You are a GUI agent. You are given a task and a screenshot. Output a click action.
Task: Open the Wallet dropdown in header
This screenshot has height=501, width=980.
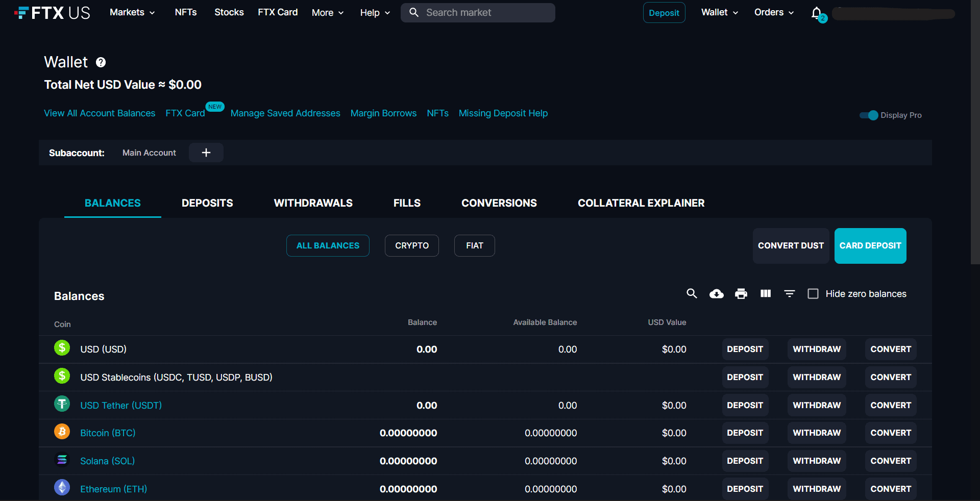pyautogui.click(x=720, y=12)
